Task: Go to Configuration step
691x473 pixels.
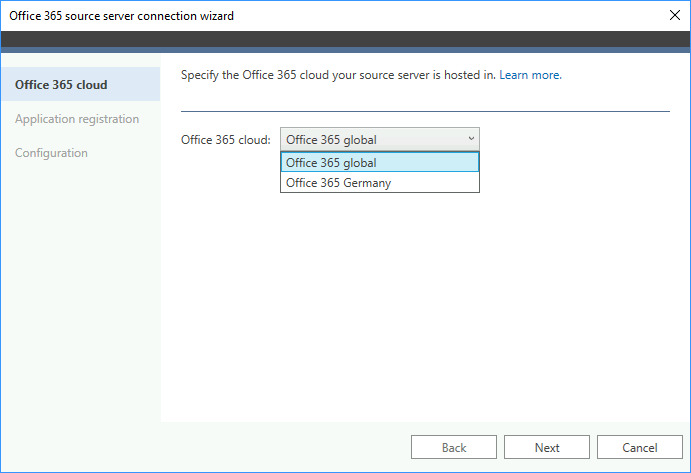Action: pos(51,153)
